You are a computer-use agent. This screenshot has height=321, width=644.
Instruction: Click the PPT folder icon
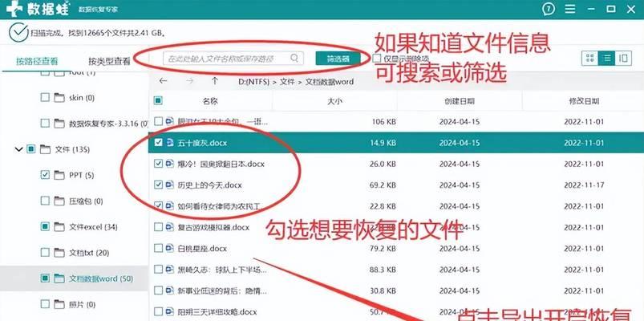pos(60,176)
